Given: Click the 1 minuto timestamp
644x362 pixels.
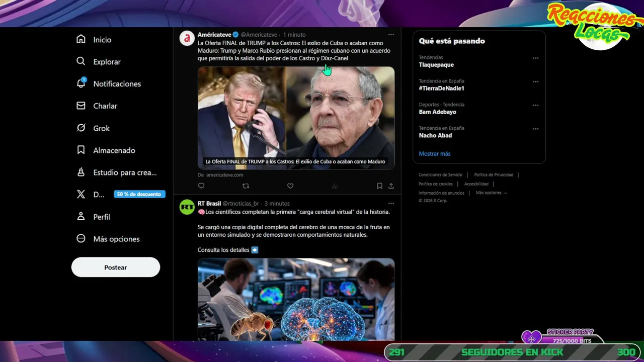Looking at the screenshot, I should [294, 35].
